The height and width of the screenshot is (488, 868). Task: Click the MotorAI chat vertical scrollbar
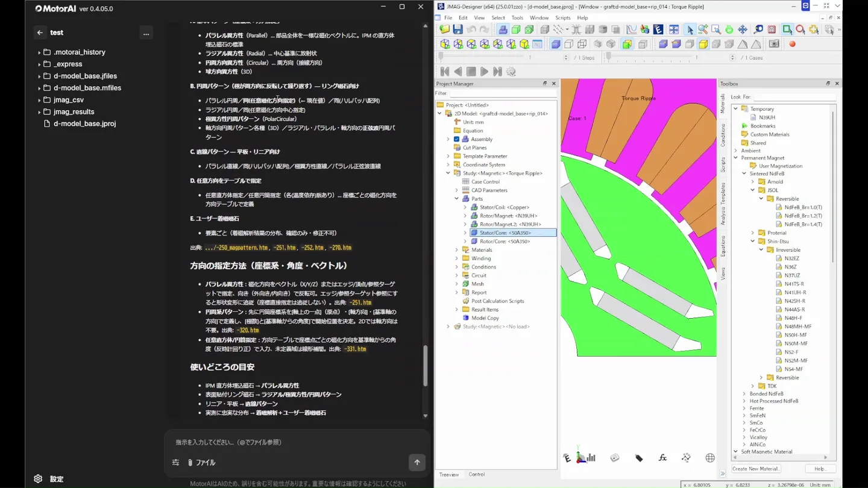point(426,365)
